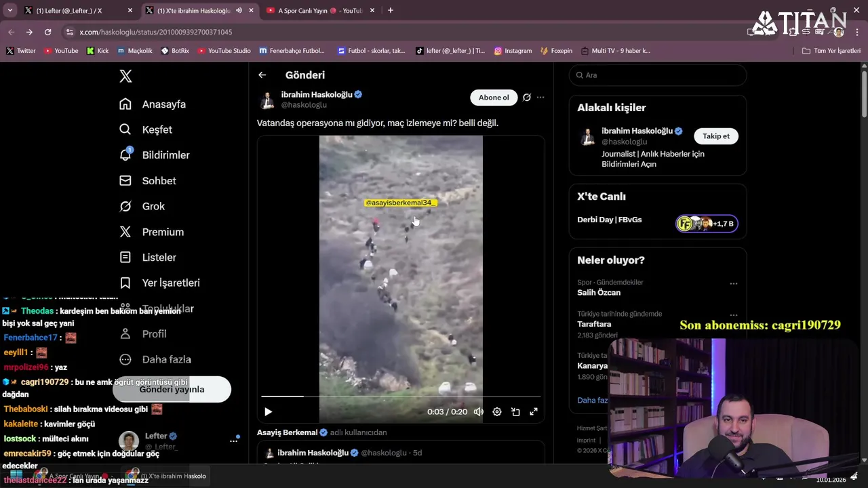Click the Profil person icon
This screenshot has width=868, height=488.
[125, 334]
